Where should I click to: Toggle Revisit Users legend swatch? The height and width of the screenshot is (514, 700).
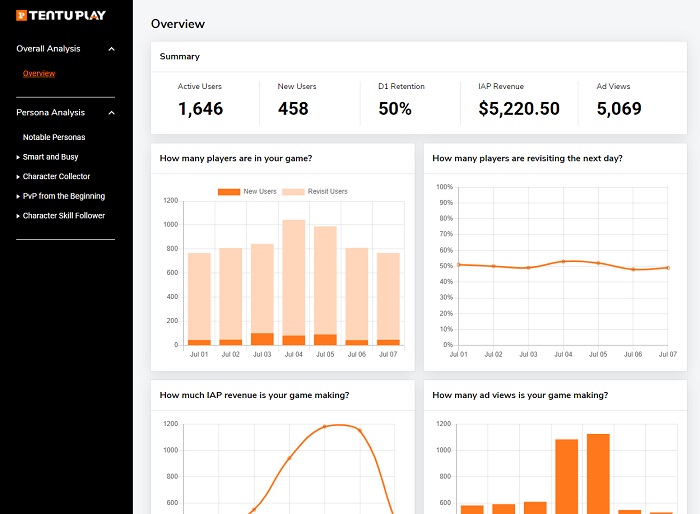point(293,192)
